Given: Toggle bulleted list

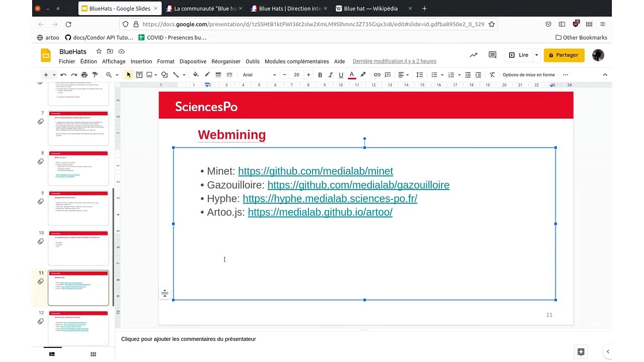Looking at the screenshot, I should click(x=434, y=75).
